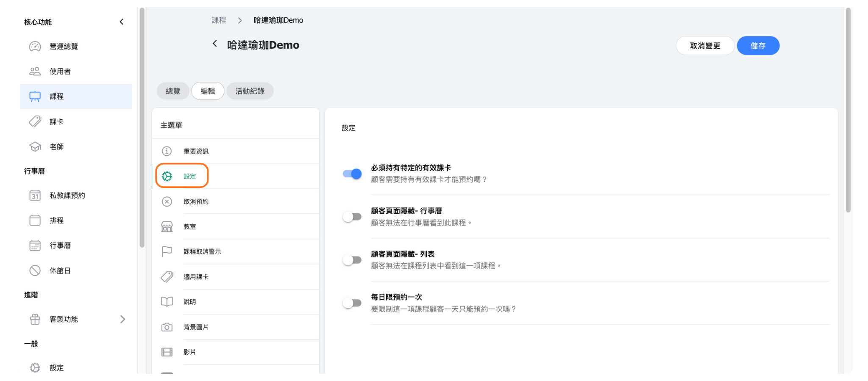Switch to the 活動紀錄 tab
Screen dimensions: 868x381
point(250,91)
